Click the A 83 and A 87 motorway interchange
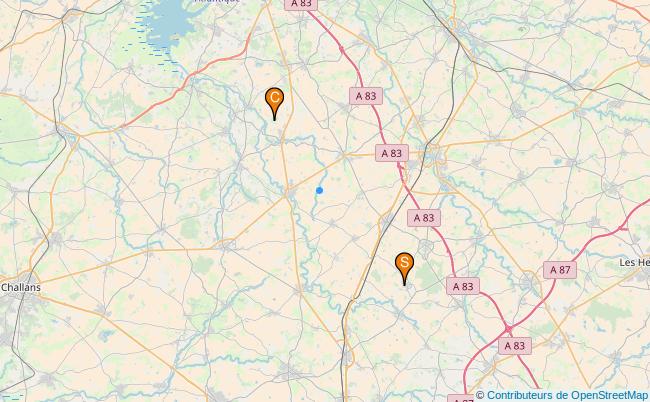Screen dimensions: 650x402 pyautogui.click(x=509, y=329)
